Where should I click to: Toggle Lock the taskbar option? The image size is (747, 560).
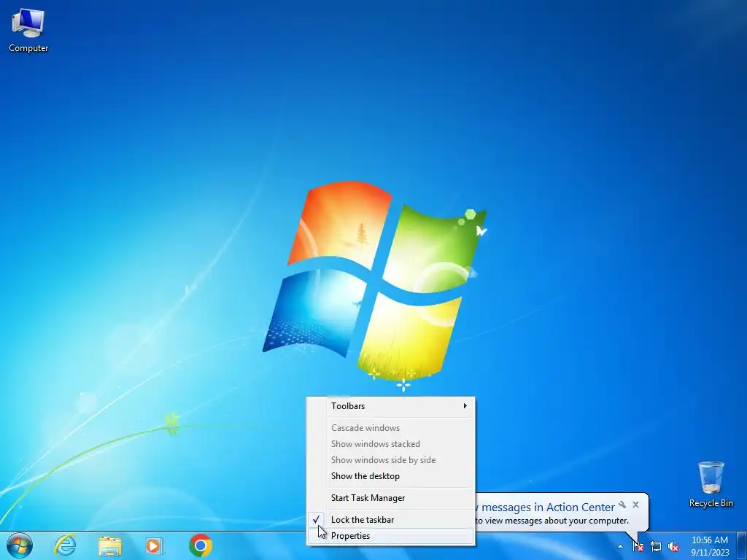pyautogui.click(x=391, y=520)
